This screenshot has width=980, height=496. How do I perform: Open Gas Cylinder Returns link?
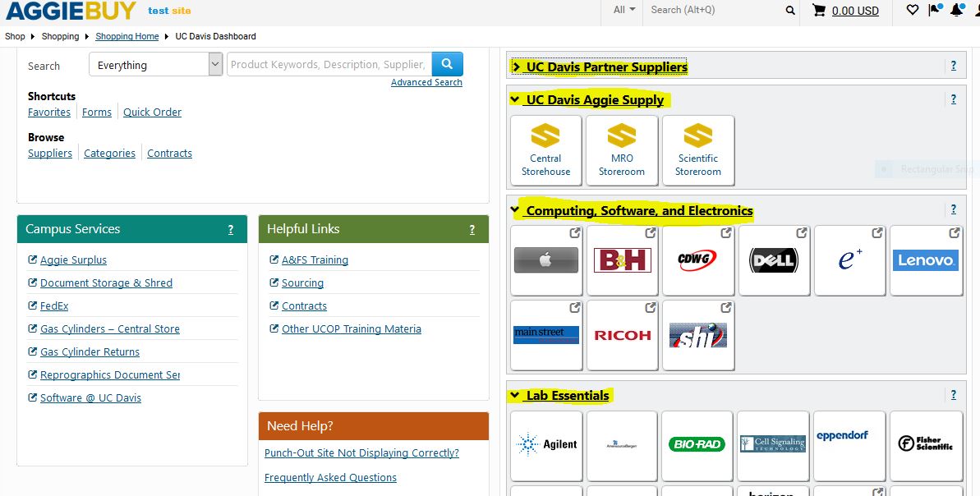(x=90, y=352)
